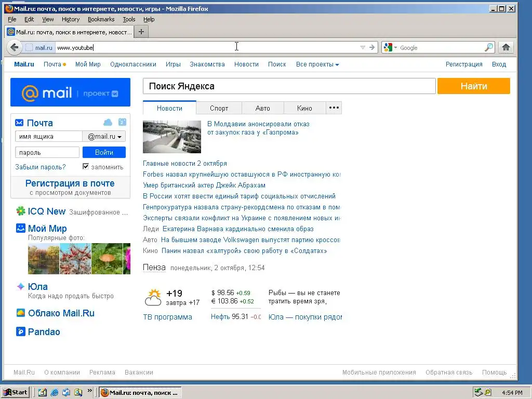Open the autumn lake photo thumbnail
The height and width of the screenshot is (399, 532).
44,259
